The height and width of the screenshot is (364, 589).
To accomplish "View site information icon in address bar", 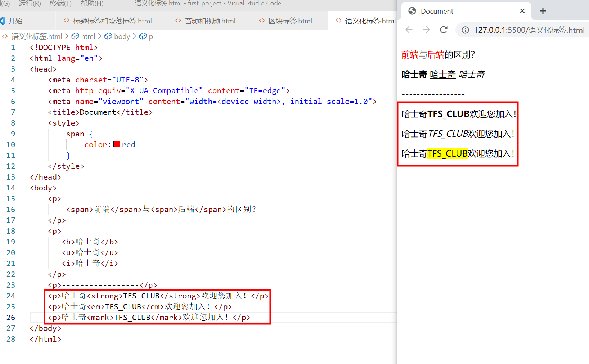I will (465, 30).
